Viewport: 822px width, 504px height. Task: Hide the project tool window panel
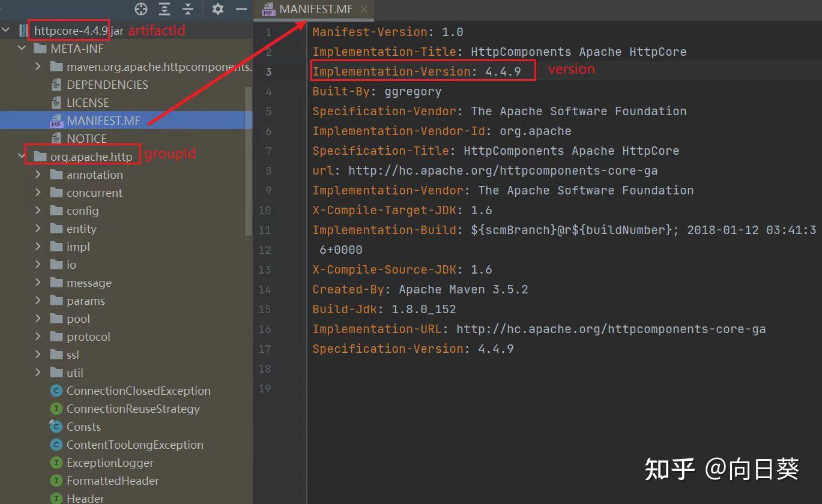click(241, 9)
